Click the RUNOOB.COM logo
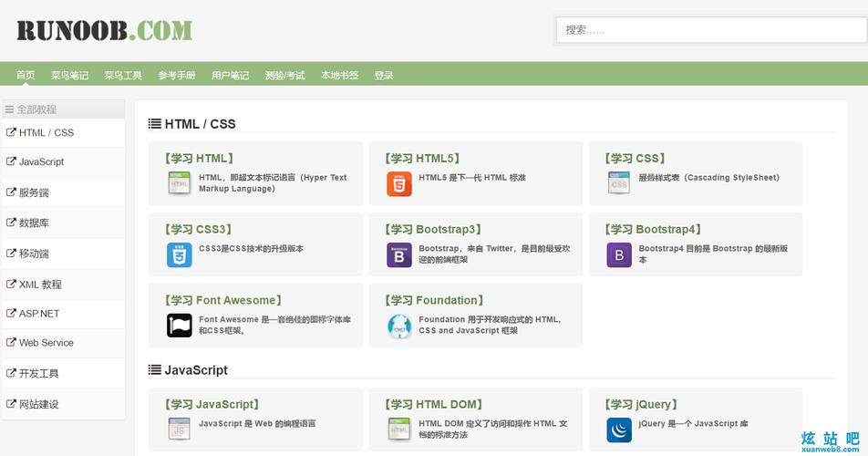Screen dimensions: 868x456 (x=105, y=30)
